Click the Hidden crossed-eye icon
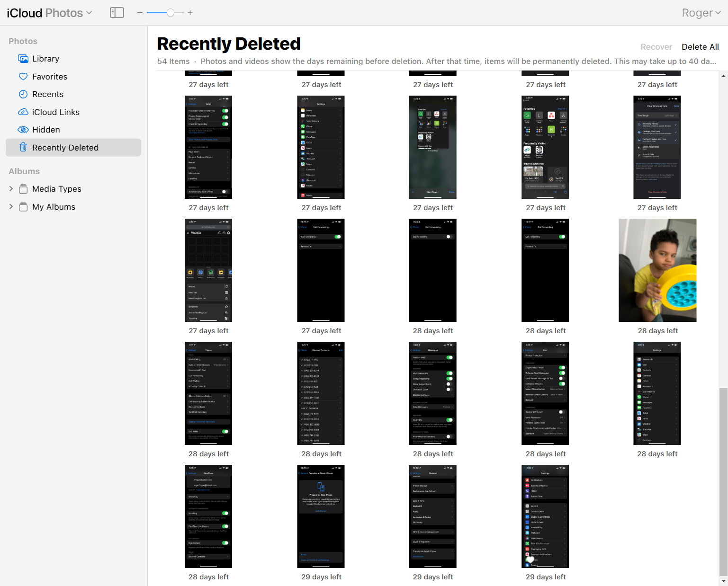Viewport: 728px width, 586px height. (23, 130)
